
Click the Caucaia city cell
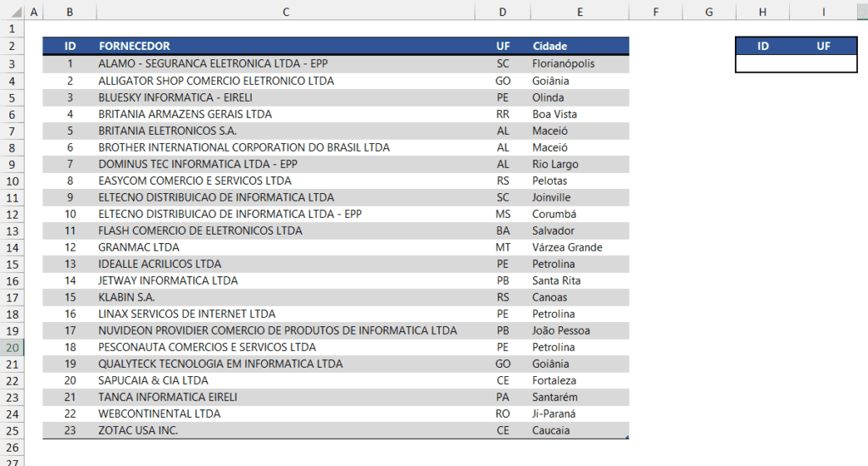tap(580, 430)
